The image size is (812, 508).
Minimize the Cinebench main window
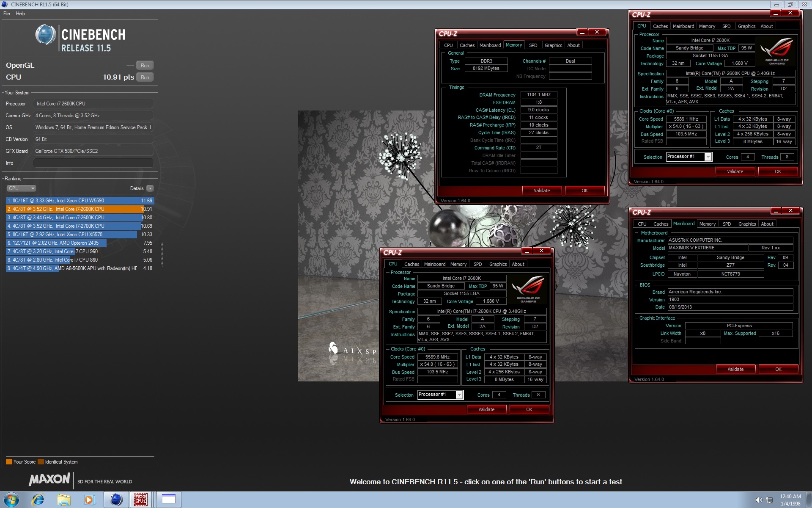[776, 5]
